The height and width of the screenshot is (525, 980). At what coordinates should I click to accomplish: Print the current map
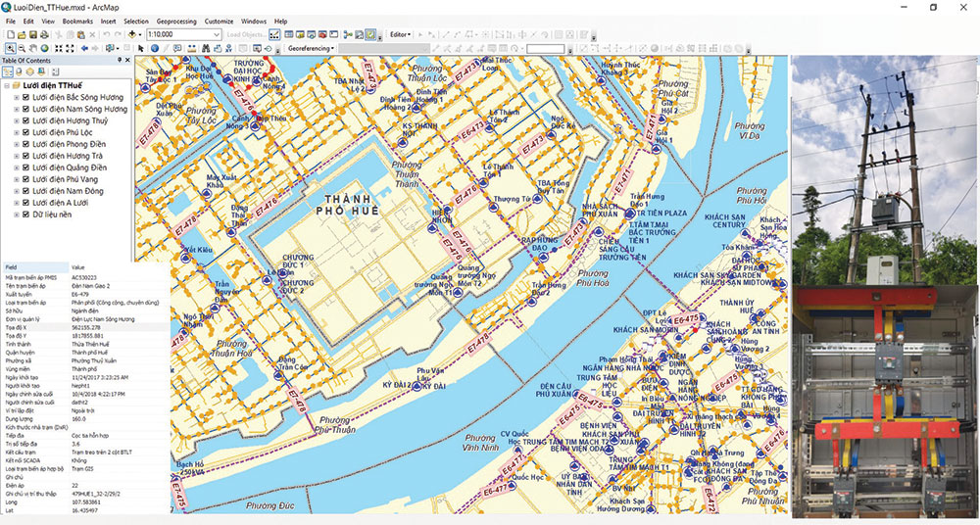click(x=44, y=34)
